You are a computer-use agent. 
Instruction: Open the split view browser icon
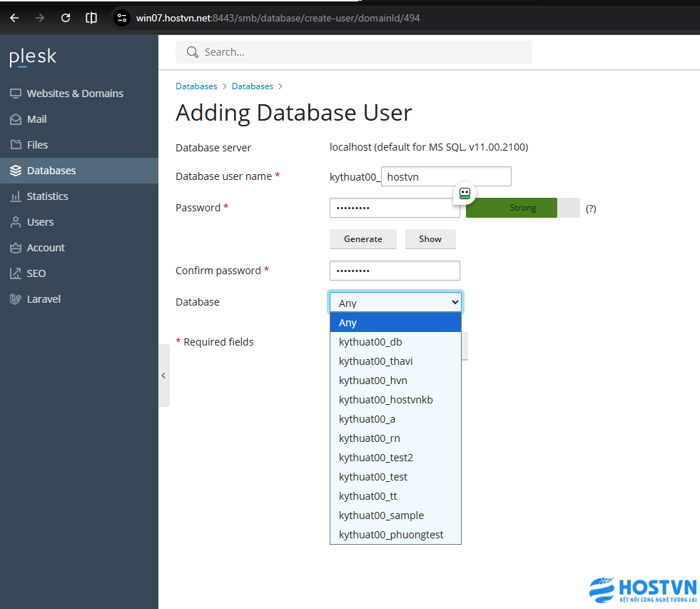tap(91, 18)
